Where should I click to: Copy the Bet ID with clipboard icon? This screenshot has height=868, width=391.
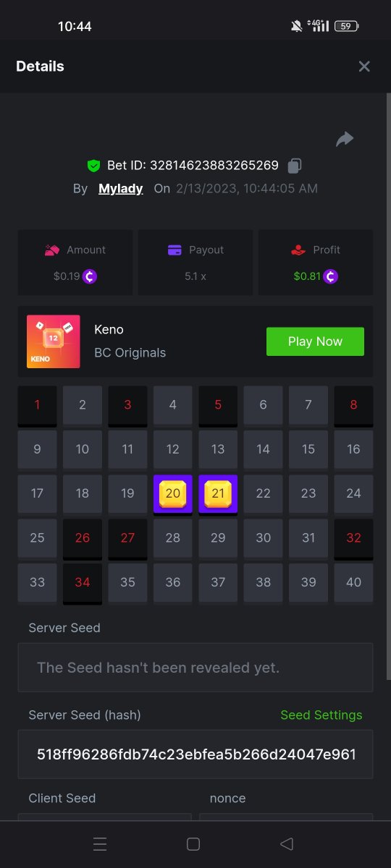pyautogui.click(x=294, y=166)
